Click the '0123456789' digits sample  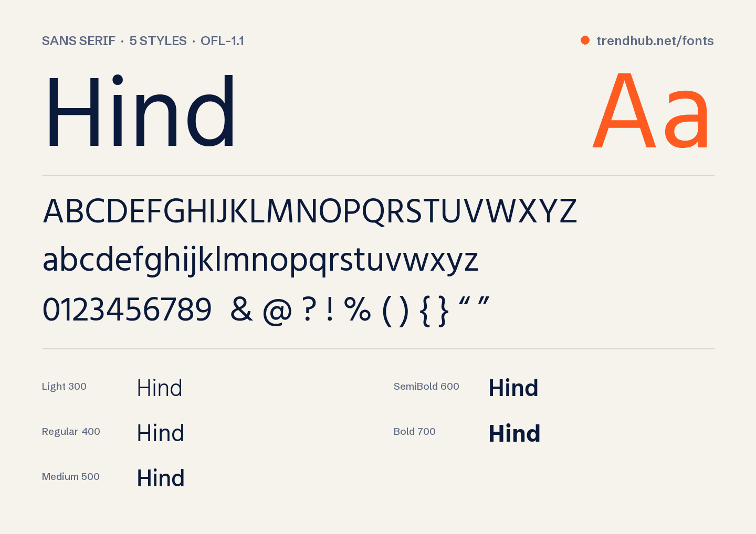point(127,310)
